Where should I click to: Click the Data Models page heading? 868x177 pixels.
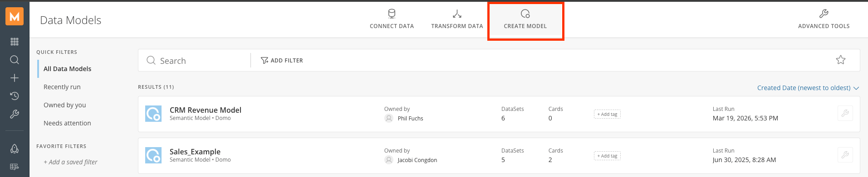pos(71,20)
